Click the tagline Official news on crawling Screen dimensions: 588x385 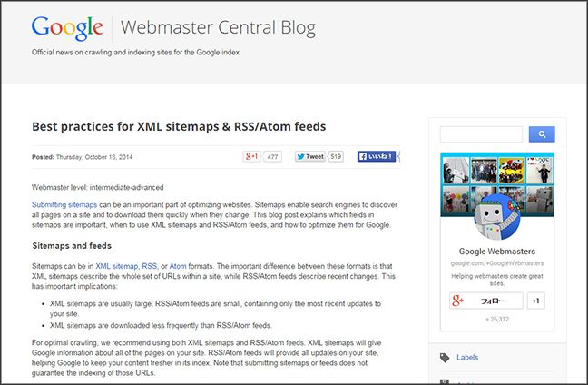coord(135,52)
